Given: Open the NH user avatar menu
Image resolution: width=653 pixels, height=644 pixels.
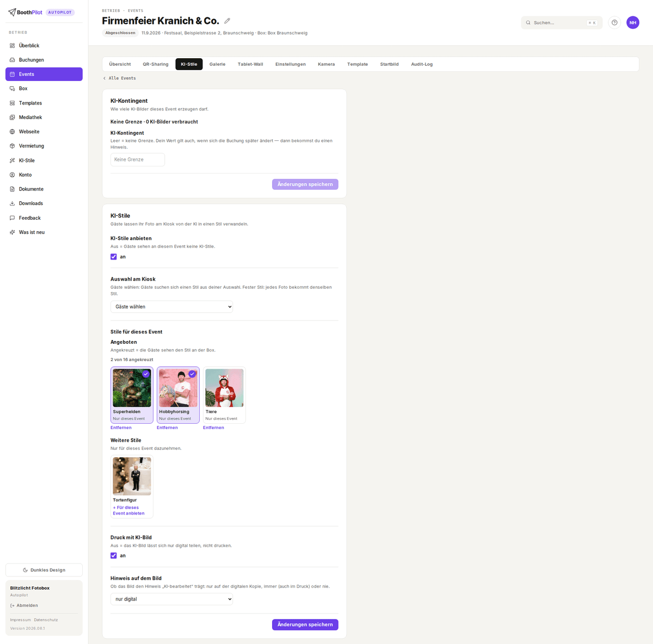Looking at the screenshot, I should pos(633,23).
